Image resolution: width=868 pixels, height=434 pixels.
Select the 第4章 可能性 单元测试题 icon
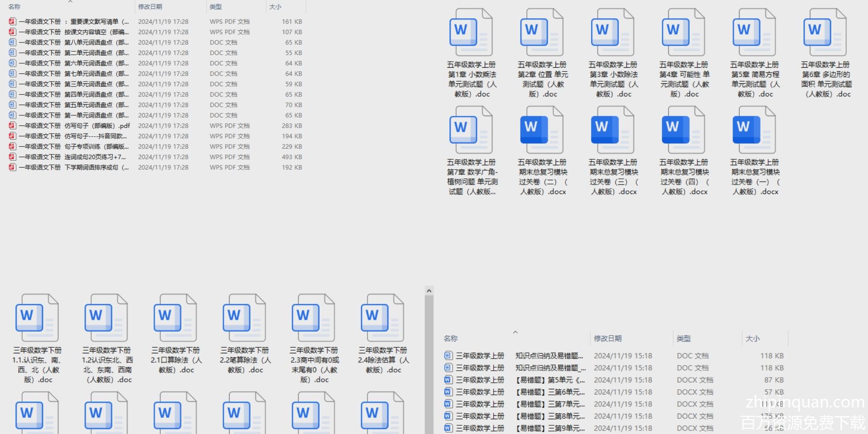pyautogui.click(x=683, y=33)
